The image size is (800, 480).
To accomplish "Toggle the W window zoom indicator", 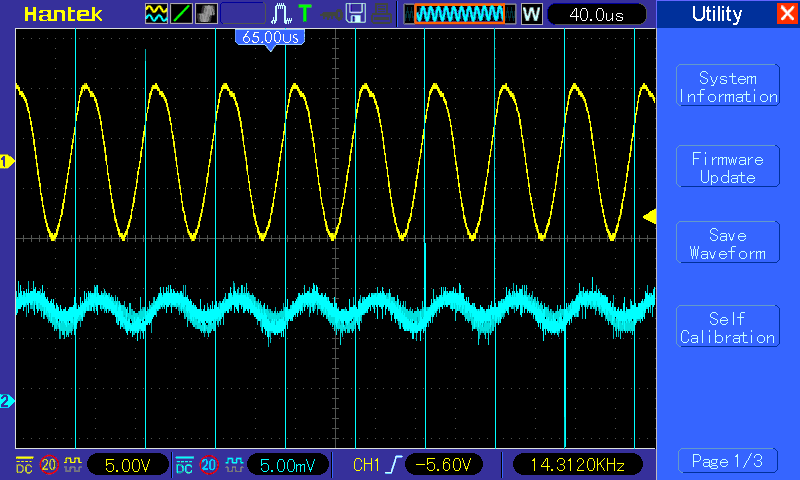I will tap(531, 14).
